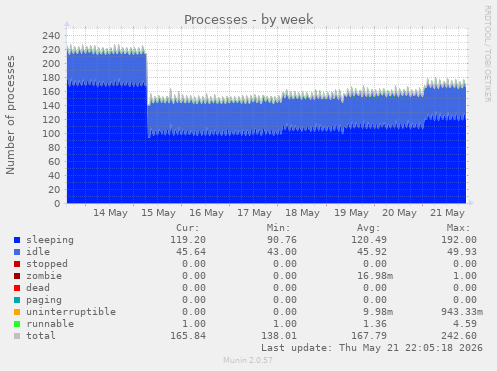Click the '17 May' x-axis label

254,213
